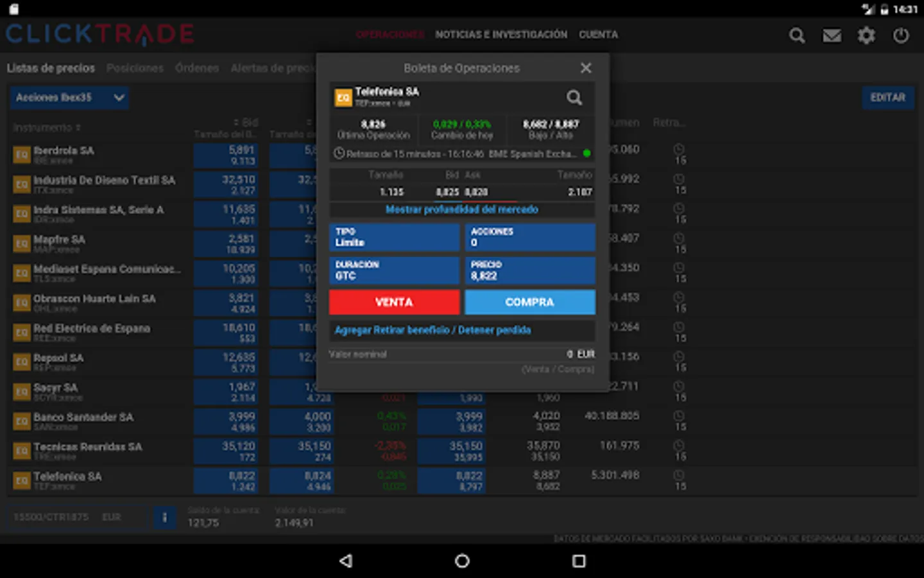
Task: Switch to Listas de precios tab
Action: (51, 68)
